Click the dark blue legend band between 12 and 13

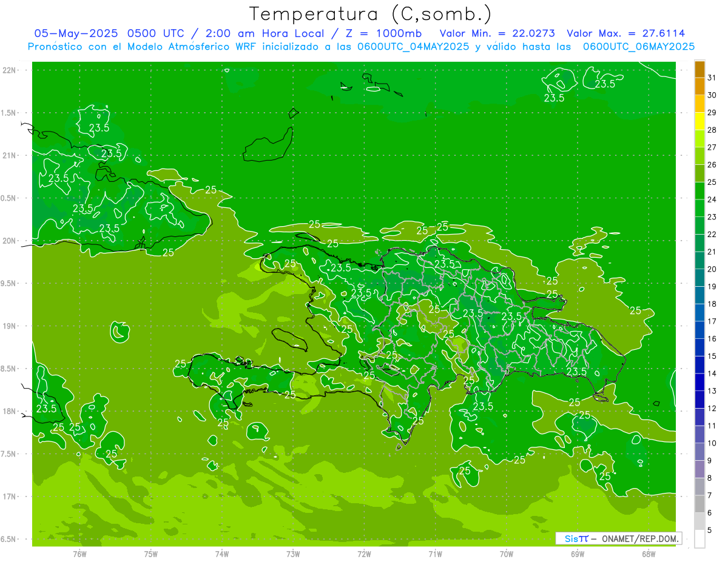[x=699, y=400]
